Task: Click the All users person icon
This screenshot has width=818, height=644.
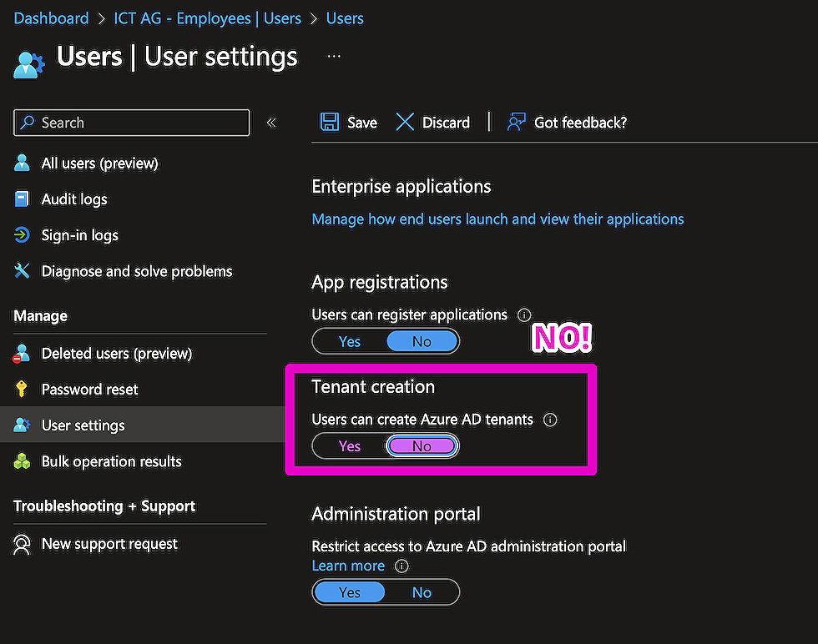Action: pyautogui.click(x=22, y=164)
